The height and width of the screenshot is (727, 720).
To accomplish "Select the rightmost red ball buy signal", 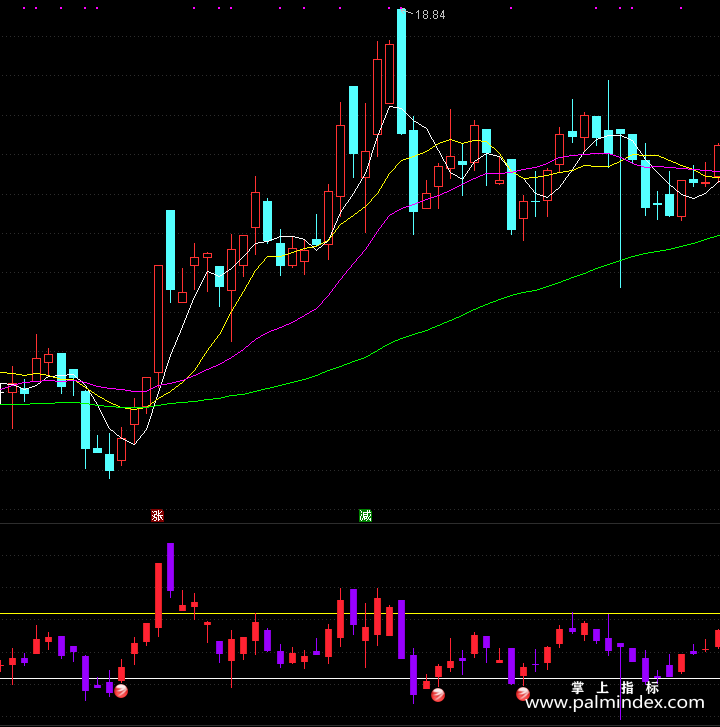I will (523, 694).
